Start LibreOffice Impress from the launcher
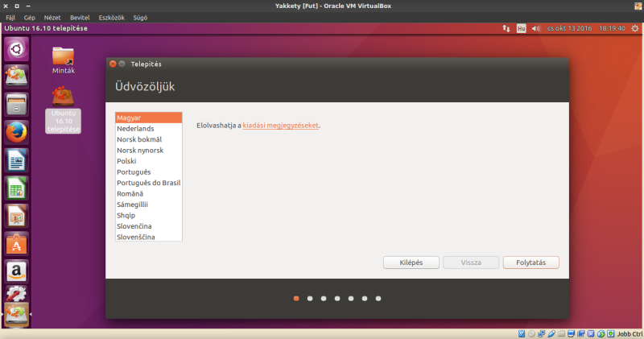Screen dimensions: 644x339 (17, 216)
